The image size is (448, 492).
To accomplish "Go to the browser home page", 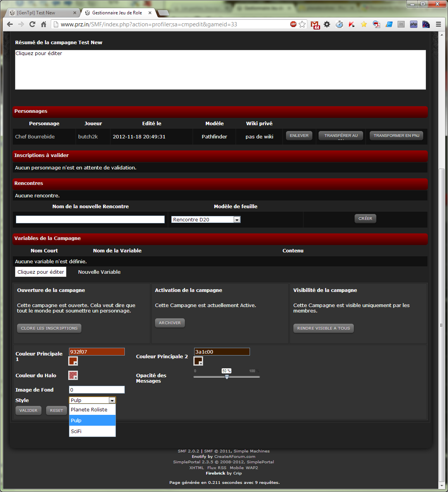I will pyautogui.click(x=44, y=24).
